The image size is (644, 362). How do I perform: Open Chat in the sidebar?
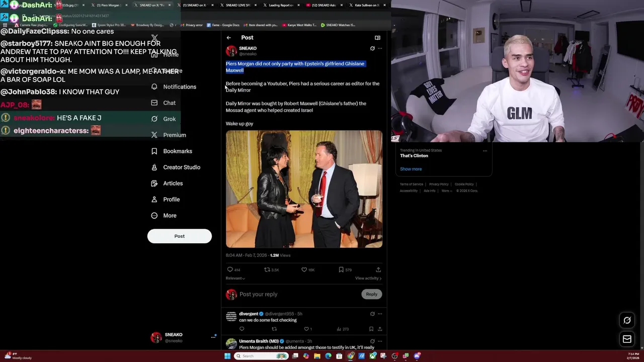pyautogui.click(x=164, y=103)
